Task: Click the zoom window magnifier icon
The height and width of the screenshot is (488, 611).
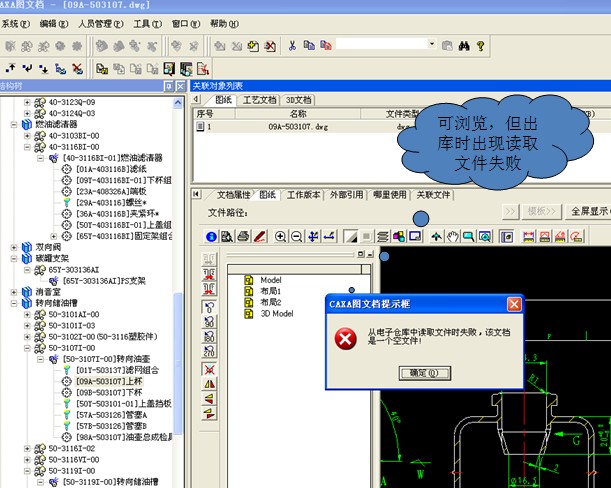Action: (x=468, y=237)
